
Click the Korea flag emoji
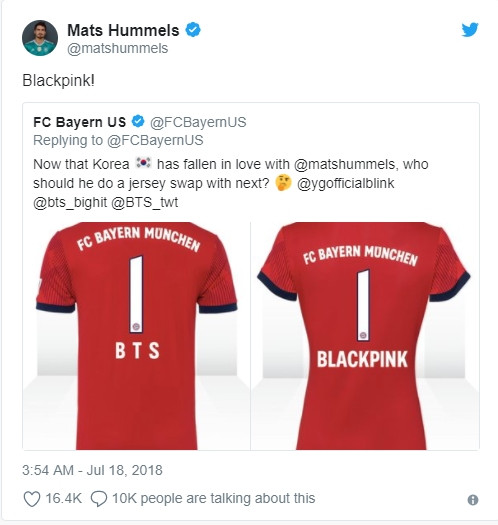coord(144,163)
